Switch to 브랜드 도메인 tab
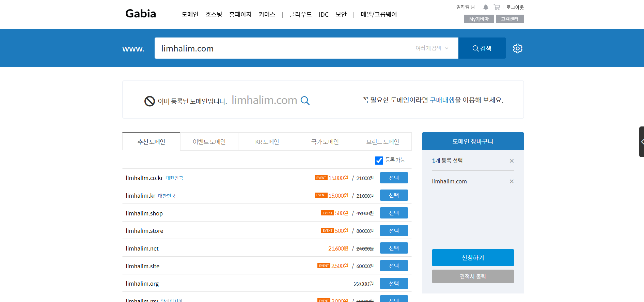Screen dimensions: 644x302 point(383,141)
